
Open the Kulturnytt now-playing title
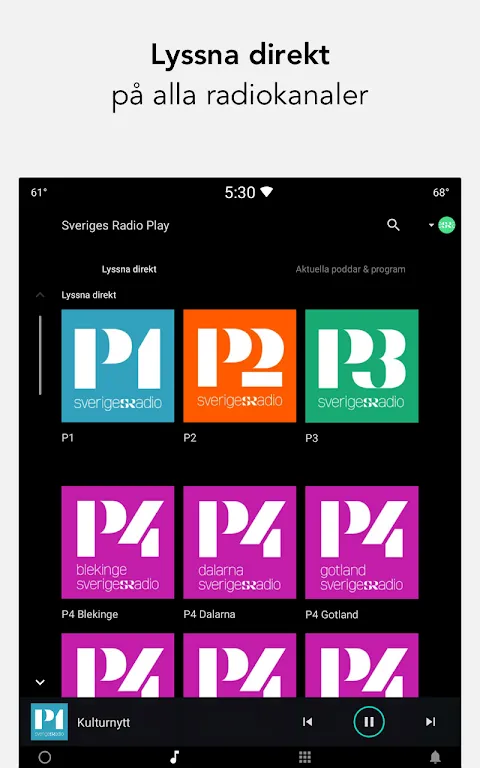point(103,722)
